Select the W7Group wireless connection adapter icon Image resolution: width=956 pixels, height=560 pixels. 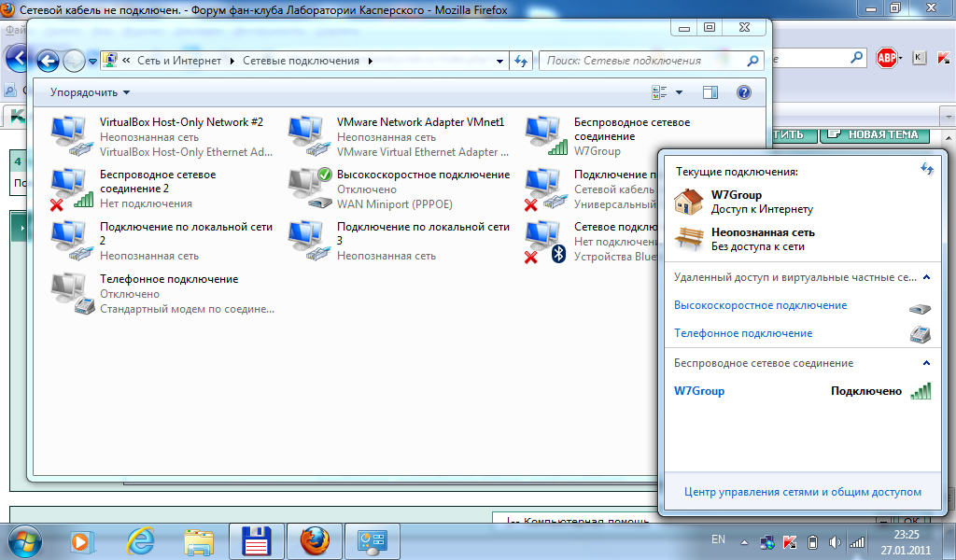tap(545, 136)
